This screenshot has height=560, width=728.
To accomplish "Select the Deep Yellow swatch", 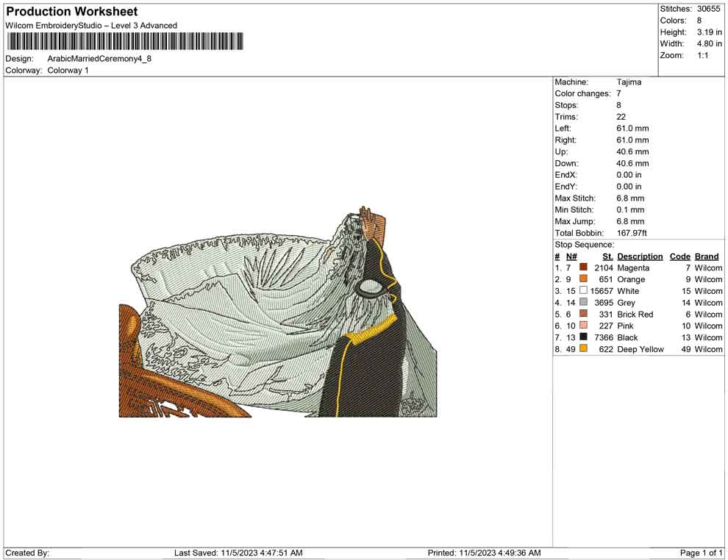I will click(x=583, y=349).
